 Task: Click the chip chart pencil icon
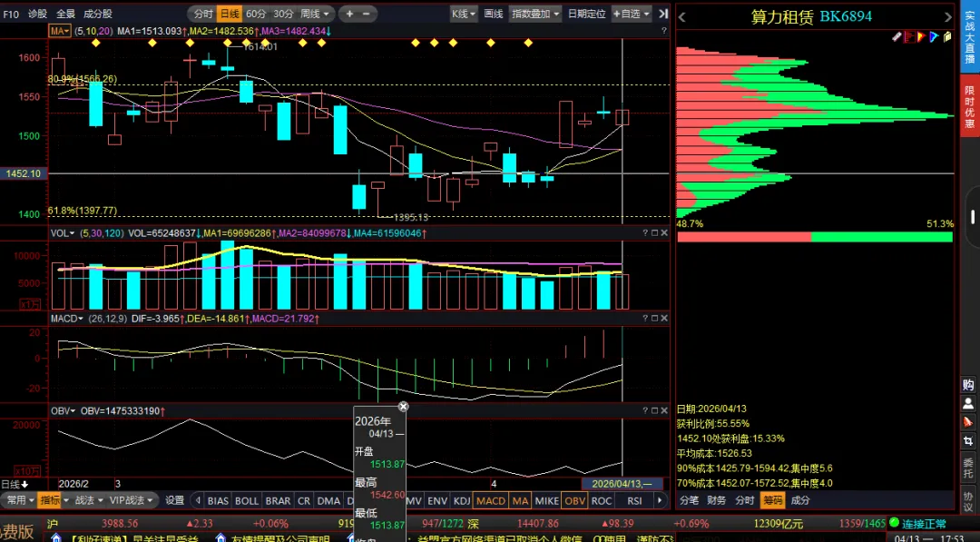[897, 37]
